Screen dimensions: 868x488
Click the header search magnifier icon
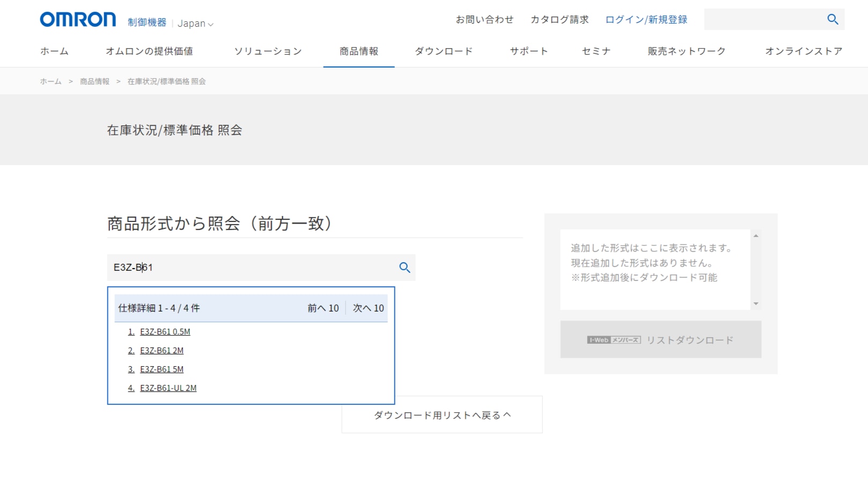[x=832, y=19]
